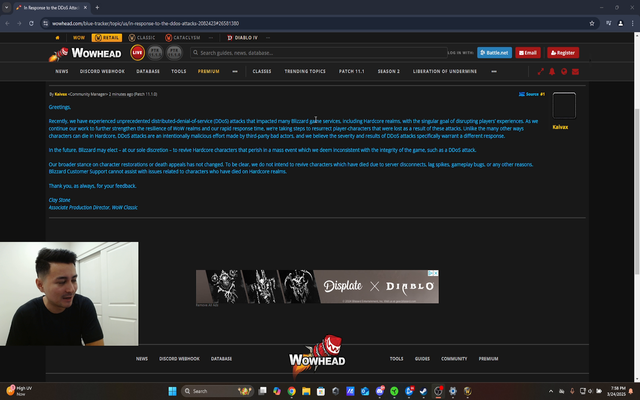Image resolution: width=640 pixels, height=400 pixels.
Task: Expand the ellipsis after Liberation of Undermine
Action: [494, 71]
